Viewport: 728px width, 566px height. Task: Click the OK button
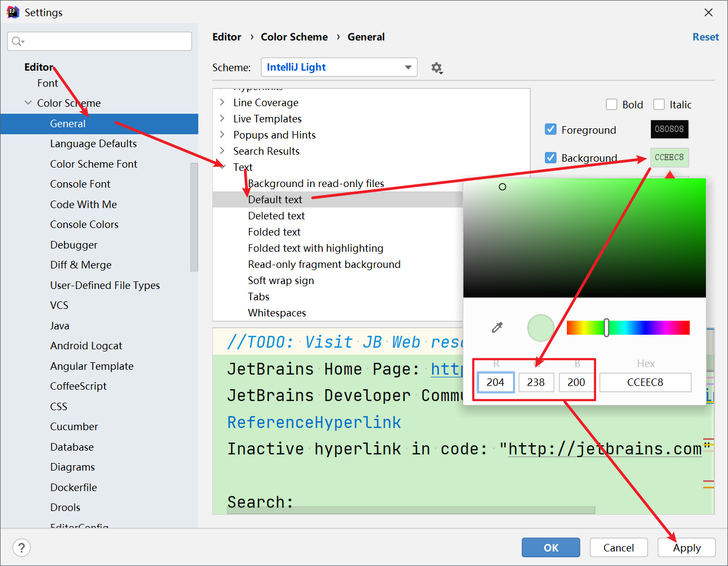pyautogui.click(x=551, y=548)
